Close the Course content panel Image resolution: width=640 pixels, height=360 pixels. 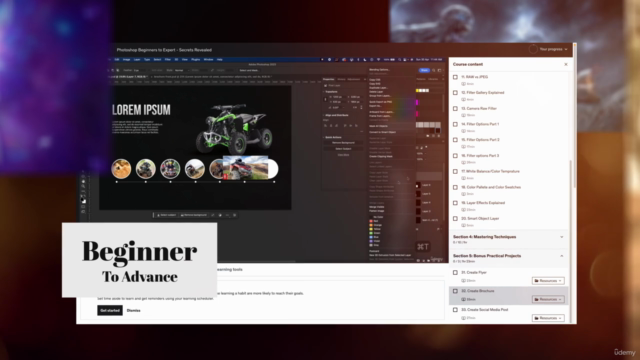(x=566, y=64)
